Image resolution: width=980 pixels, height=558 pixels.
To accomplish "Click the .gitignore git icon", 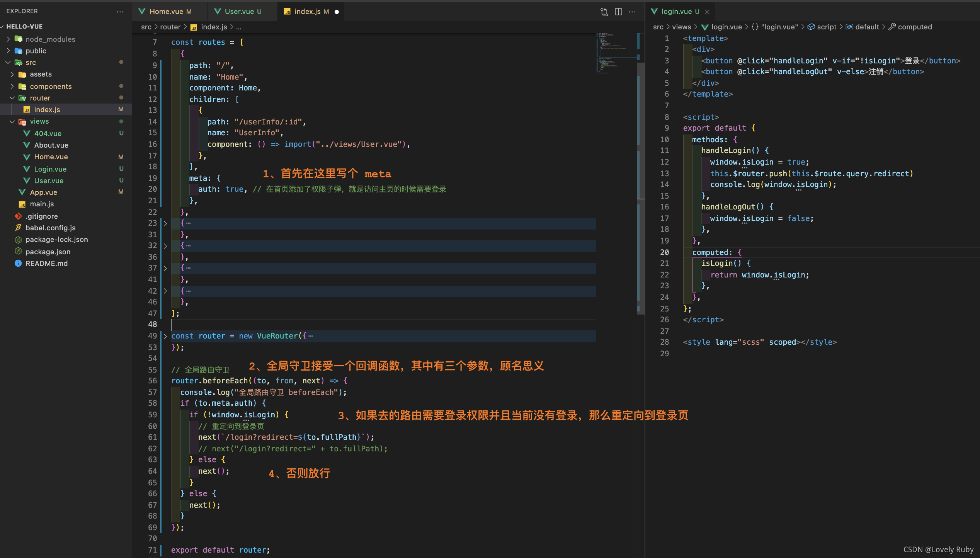I will 18,216.
